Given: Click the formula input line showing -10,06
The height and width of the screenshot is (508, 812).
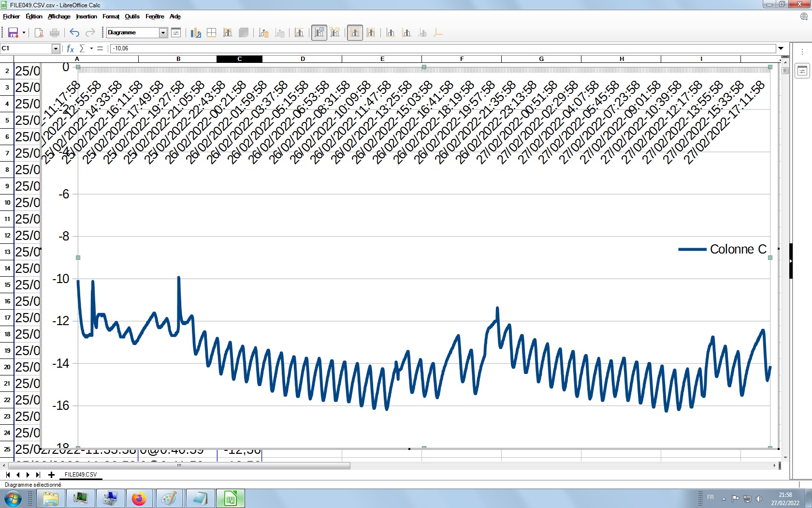Looking at the screenshot, I should point(443,48).
